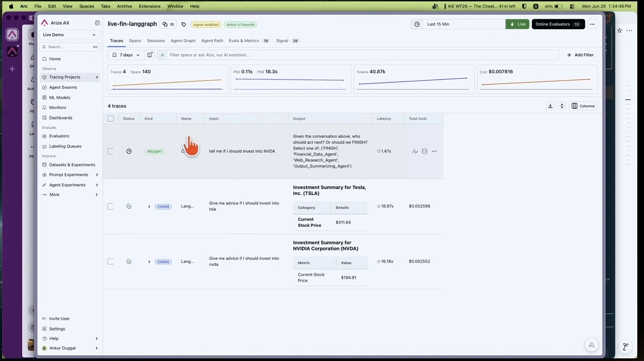The height and width of the screenshot is (361, 644).
Task: Expand the Prompt Experiments submenu
Action: 97,175
